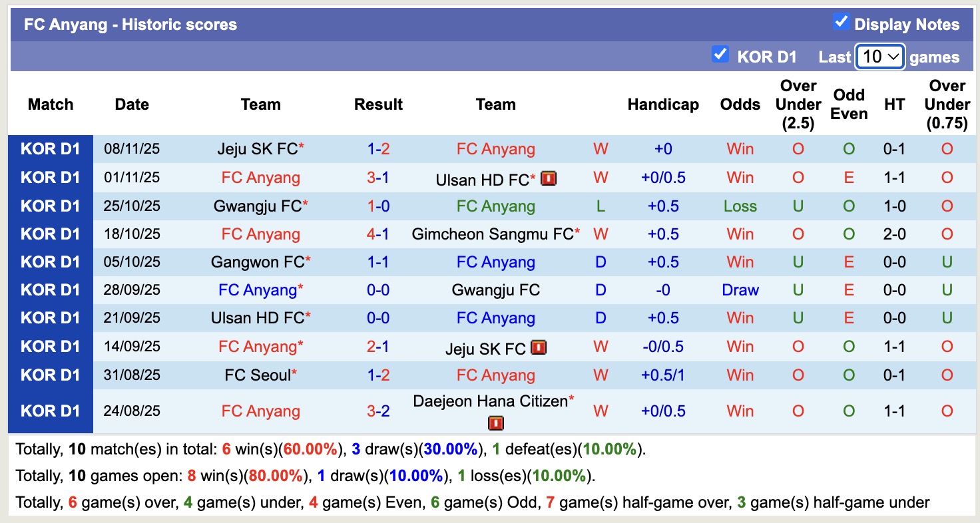
Task: Click FC Seoul in the 31/08/25 row
Action: click(258, 375)
